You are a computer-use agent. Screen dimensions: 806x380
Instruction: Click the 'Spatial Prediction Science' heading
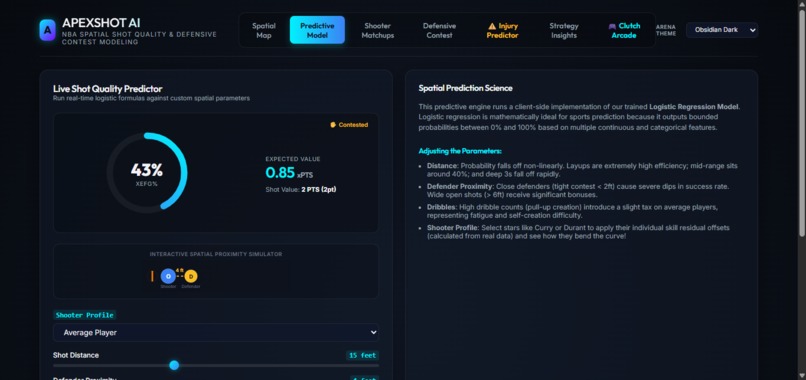pyautogui.click(x=465, y=88)
